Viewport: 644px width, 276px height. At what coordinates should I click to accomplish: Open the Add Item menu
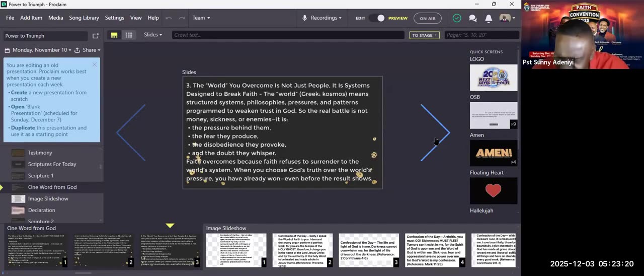[31, 18]
